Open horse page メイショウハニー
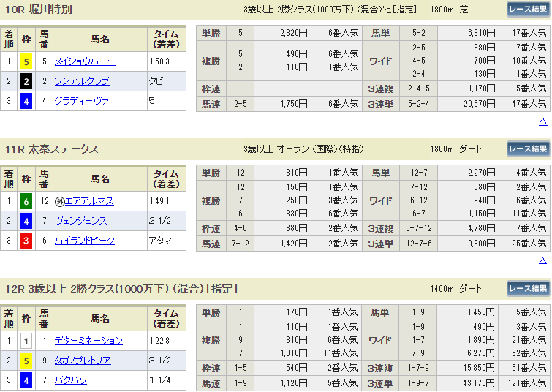 click(86, 61)
